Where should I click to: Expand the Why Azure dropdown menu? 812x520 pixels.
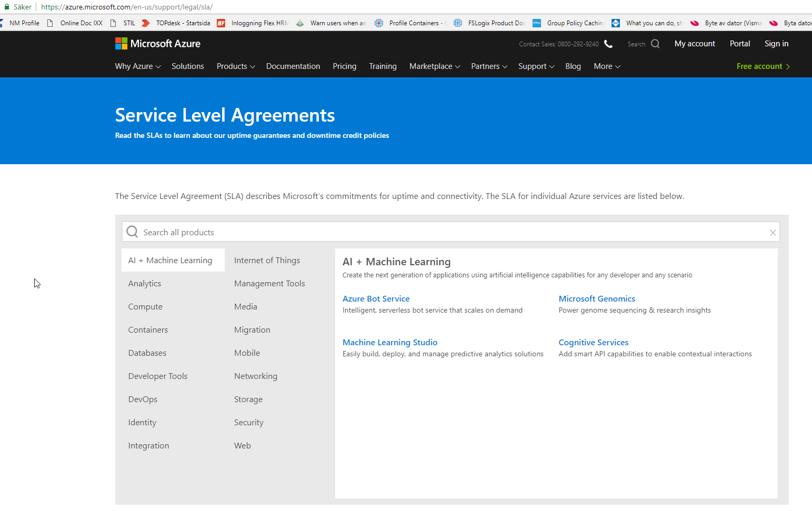coord(137,66)
